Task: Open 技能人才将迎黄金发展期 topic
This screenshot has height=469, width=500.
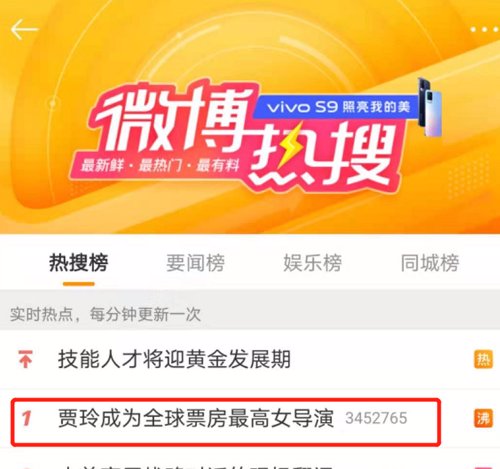Action: (x=174, y=359)
